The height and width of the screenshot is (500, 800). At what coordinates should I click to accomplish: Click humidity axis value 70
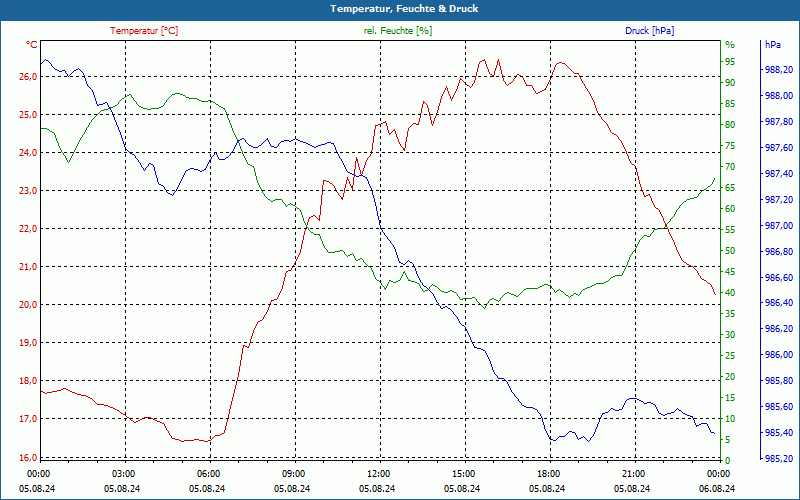[730, 167]
